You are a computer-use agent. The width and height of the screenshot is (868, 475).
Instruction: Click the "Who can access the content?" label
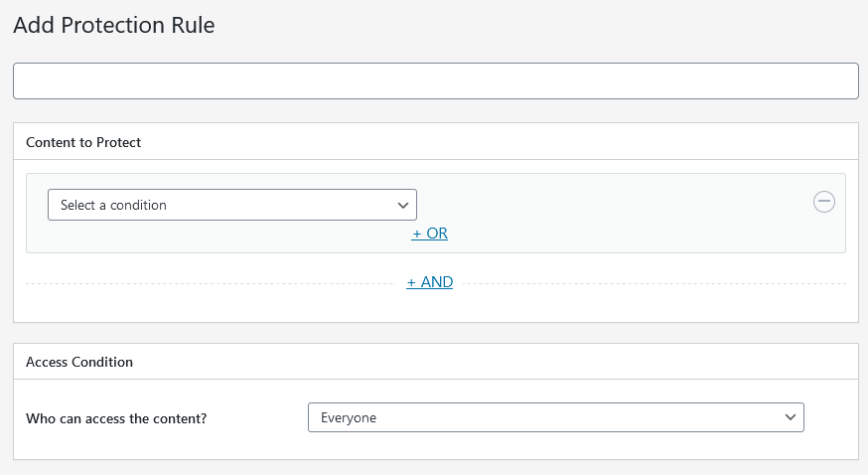click(x=116, y=418)
